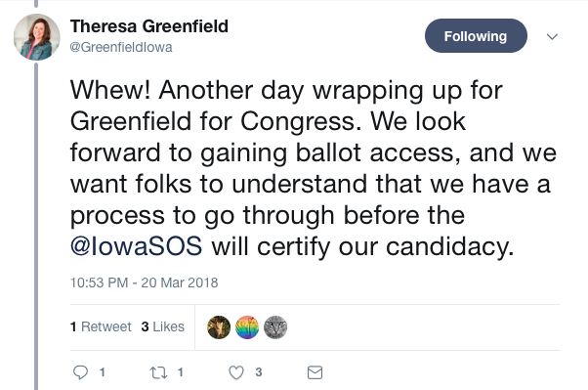
Task: Open the @IowaSOS mention link
Action: pyautogui.click(x=137, y=246)
